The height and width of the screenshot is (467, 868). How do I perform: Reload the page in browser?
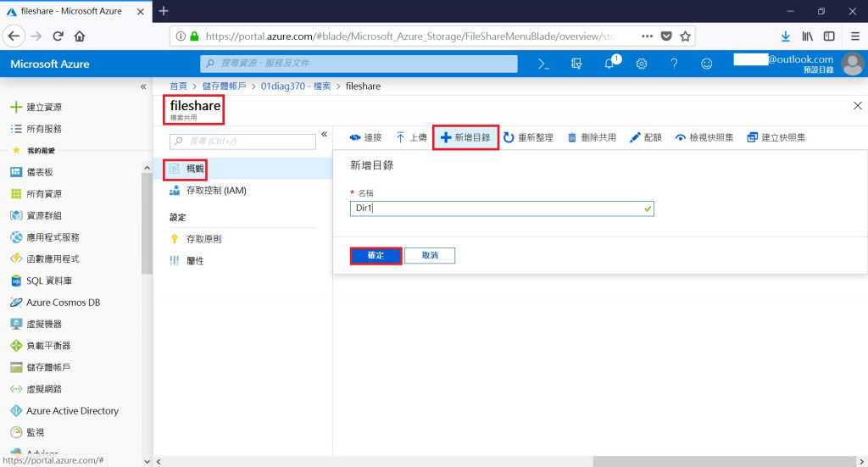pos(58,36)
